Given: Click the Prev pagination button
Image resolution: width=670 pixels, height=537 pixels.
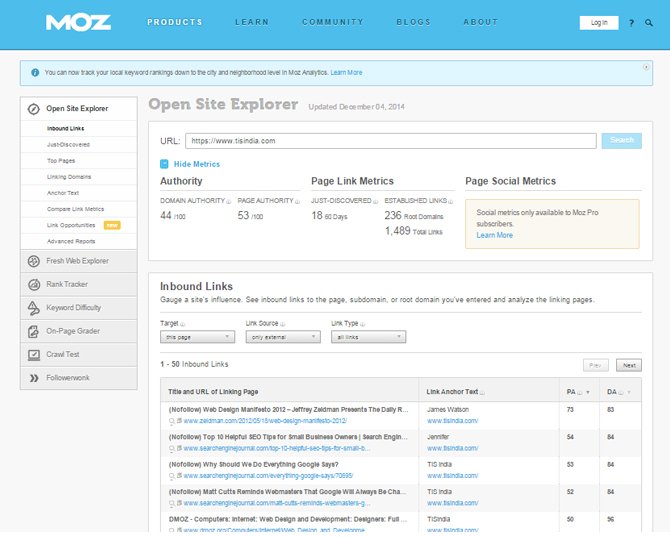Looking at the screenshot, I should pos(596,366).
